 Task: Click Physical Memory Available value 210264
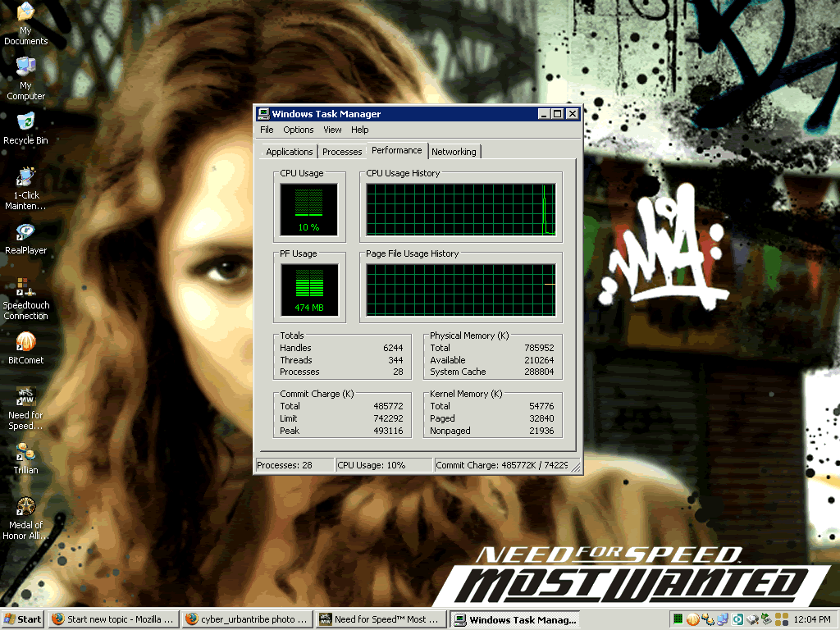[x=539, y=360]
